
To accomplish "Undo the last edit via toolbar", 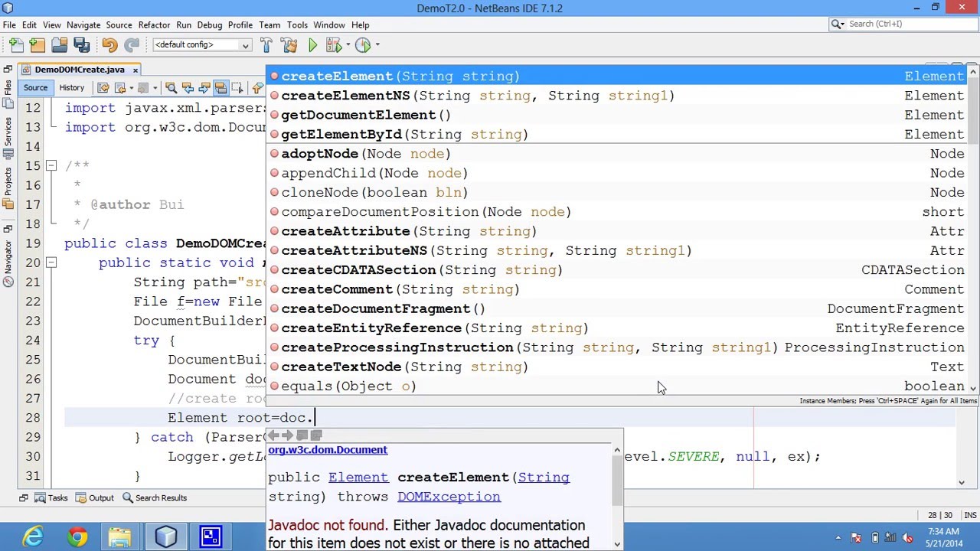I will point(109,45).
